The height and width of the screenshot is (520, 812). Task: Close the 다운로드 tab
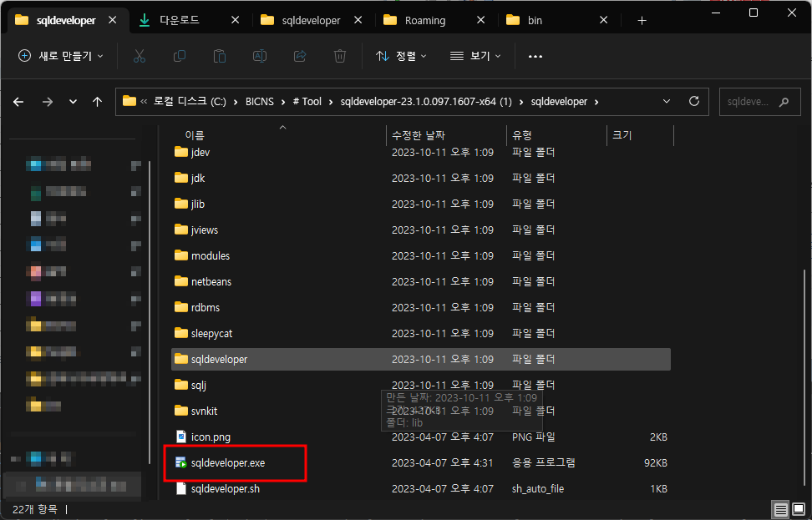tap(235, 20)
